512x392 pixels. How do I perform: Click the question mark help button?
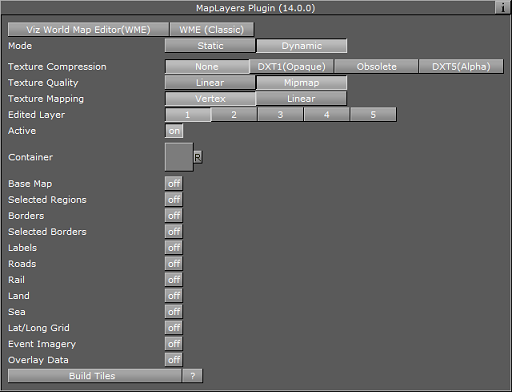point(192,376)
